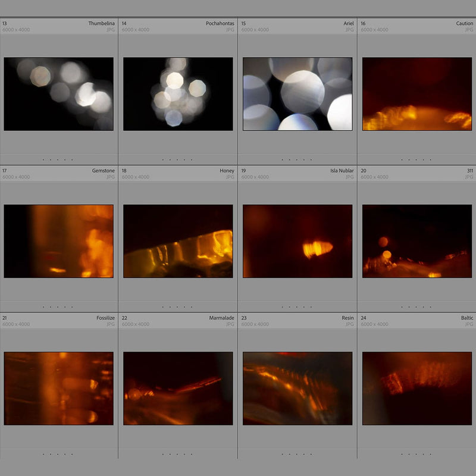Screen dimensions: 476x476
Task: Set a three-star rating on Resin
Action: coord(296,455)
